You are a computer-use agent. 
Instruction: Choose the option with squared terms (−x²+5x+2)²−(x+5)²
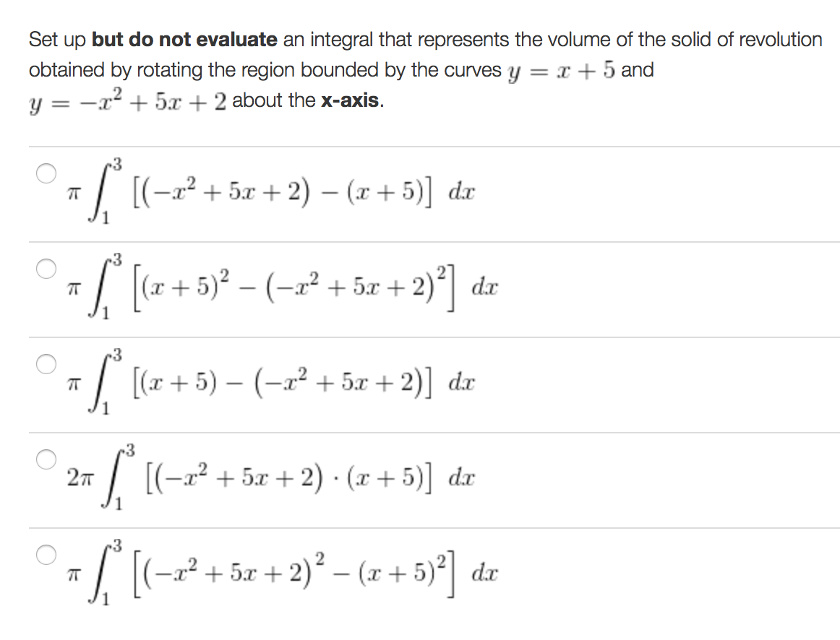click(289, 576)
